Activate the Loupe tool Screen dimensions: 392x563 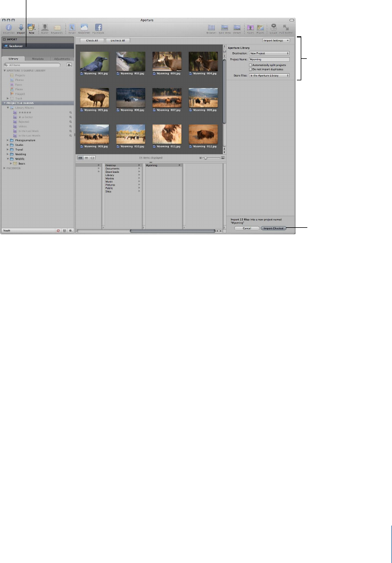273,28
